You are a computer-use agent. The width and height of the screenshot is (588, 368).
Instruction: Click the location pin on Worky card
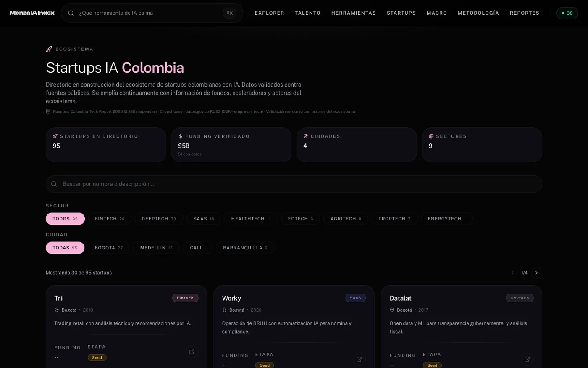(x=224, y=310)
